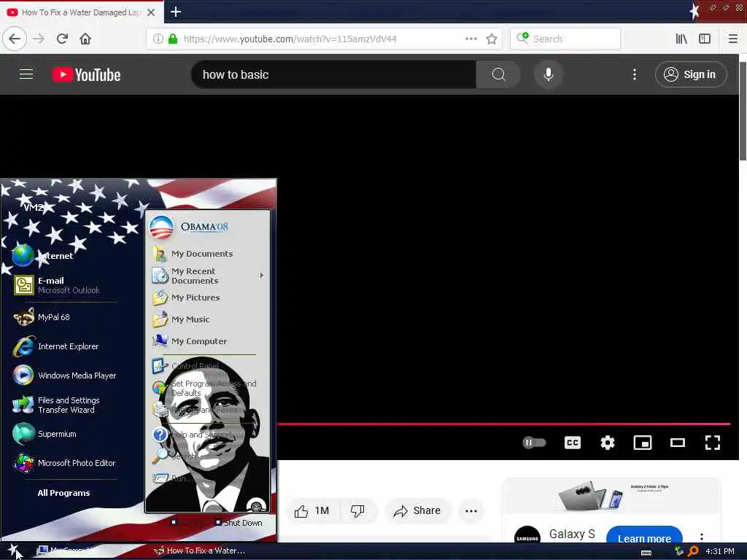Toggle closed captions CC button
Image resolution: width=747 pixels, height=560 pixels.
point(572,443)
